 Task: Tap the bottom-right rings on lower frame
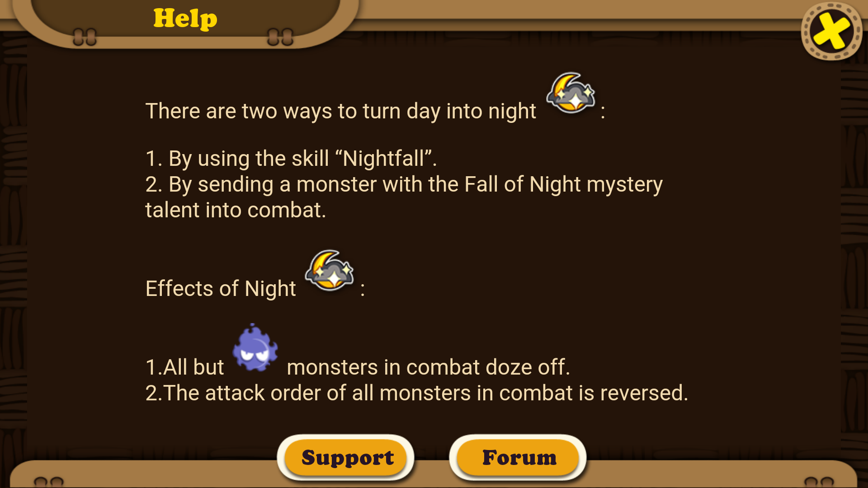pyautogui.click(x=819, y=482)
